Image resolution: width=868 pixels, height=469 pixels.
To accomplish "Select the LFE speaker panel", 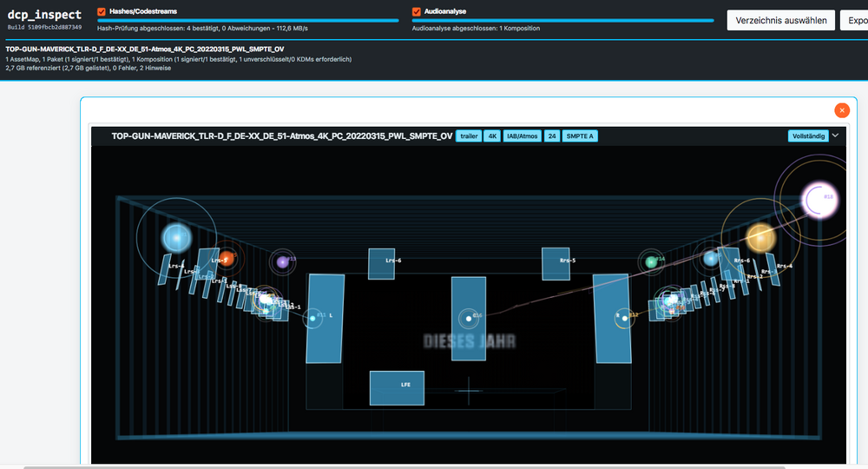I will coord(397,387).
